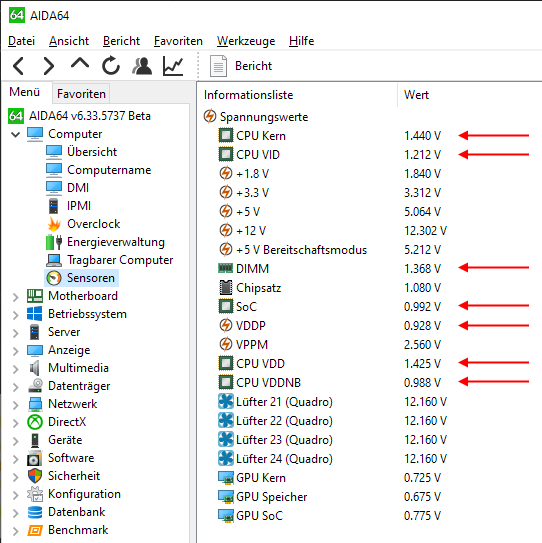The height and width of the screenshot is (543, 542).
Task: Click the Chipsatz chip icon
Action: click(226, 287)
